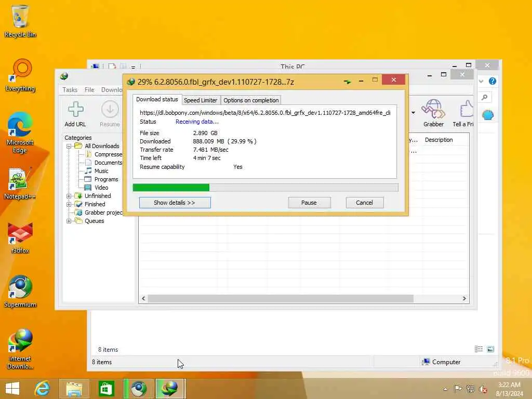Image resolution: width=532 pixels, height=399 pixels.
Task: Click the Add URL toolbar icon
Action: 75,114
